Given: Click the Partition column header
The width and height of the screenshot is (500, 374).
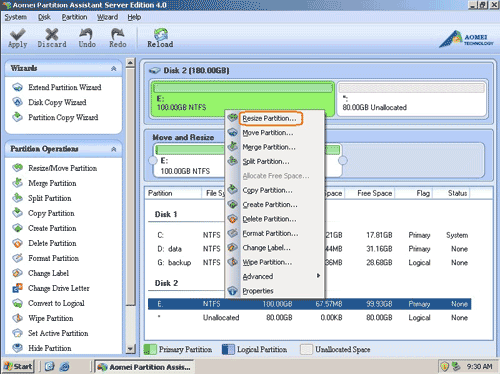Looking at the screenshot, I should pos(173,193).
